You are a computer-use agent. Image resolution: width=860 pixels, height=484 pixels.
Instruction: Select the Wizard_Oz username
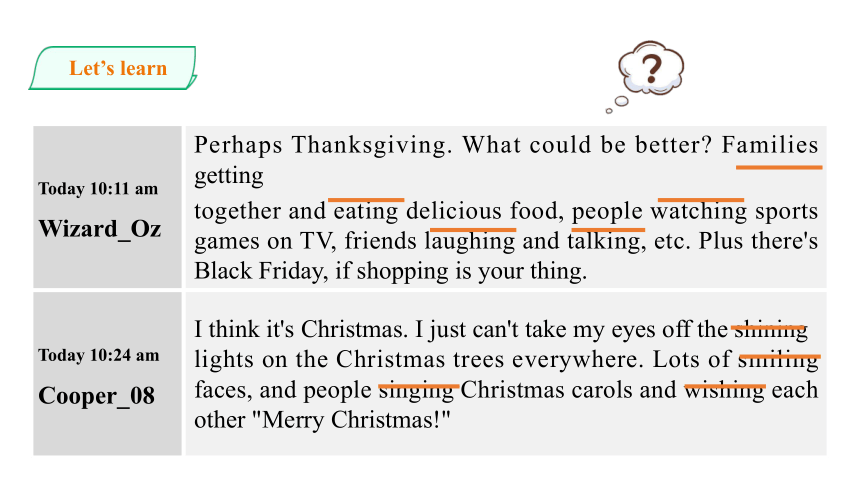(x=100, y=228)
